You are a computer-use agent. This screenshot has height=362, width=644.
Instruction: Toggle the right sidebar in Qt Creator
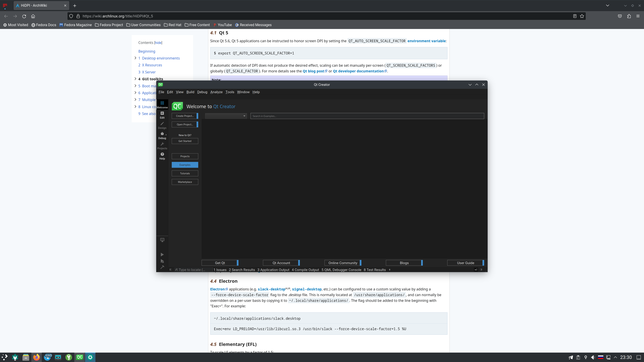[481, 269]
